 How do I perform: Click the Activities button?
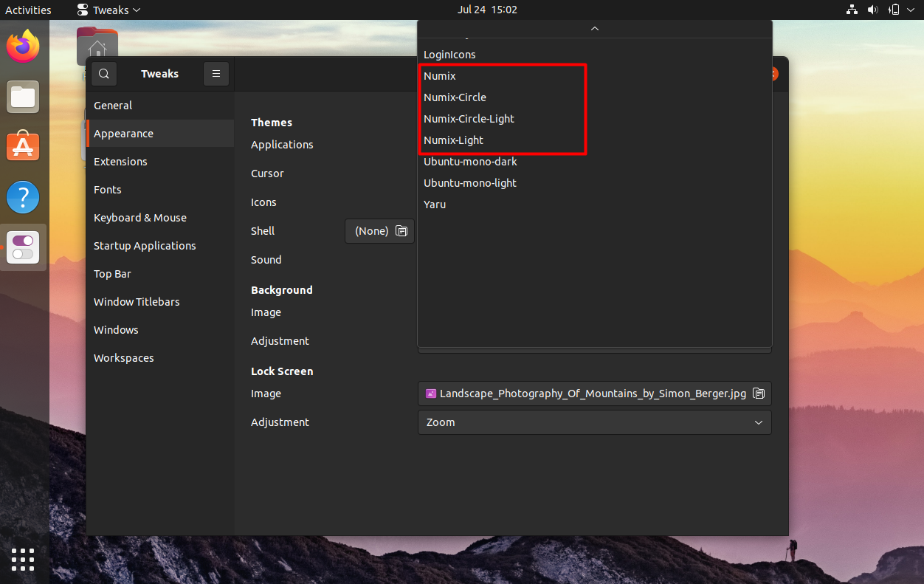coord(28,10)
